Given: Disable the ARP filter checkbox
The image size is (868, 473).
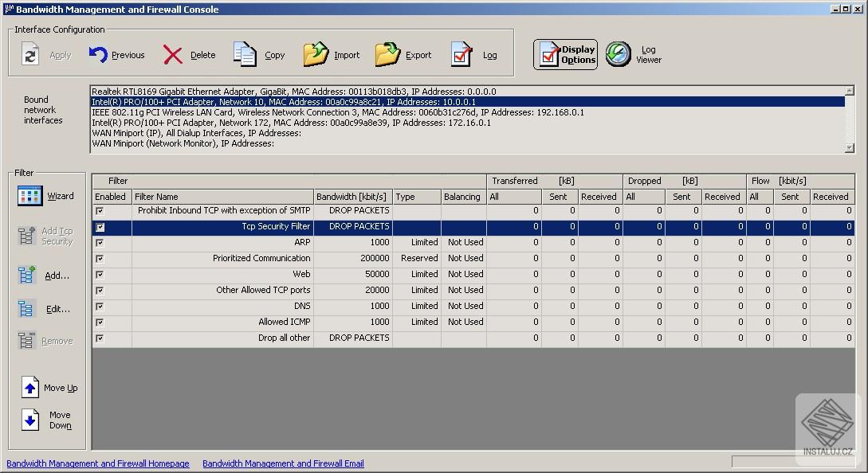Looking at the screenshot, I should click(99, 242).
